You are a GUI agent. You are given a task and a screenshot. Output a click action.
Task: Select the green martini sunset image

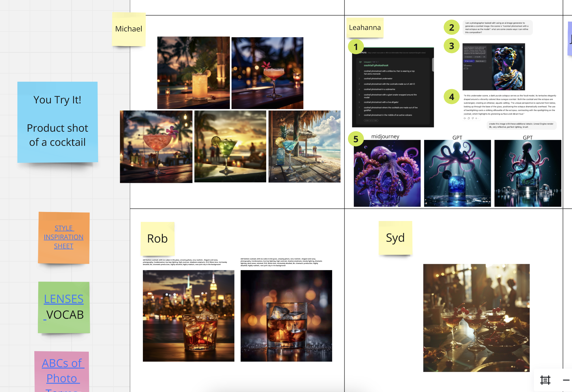coord(230,146)
